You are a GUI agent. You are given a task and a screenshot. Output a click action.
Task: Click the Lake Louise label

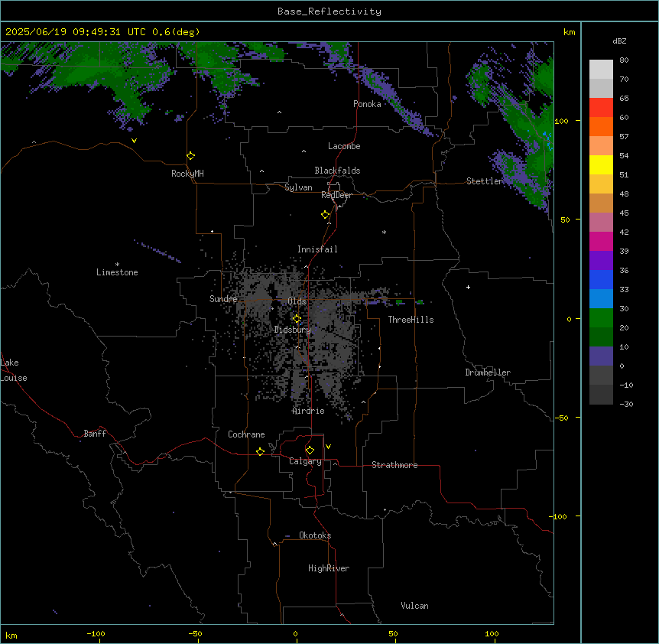point(14,370)
